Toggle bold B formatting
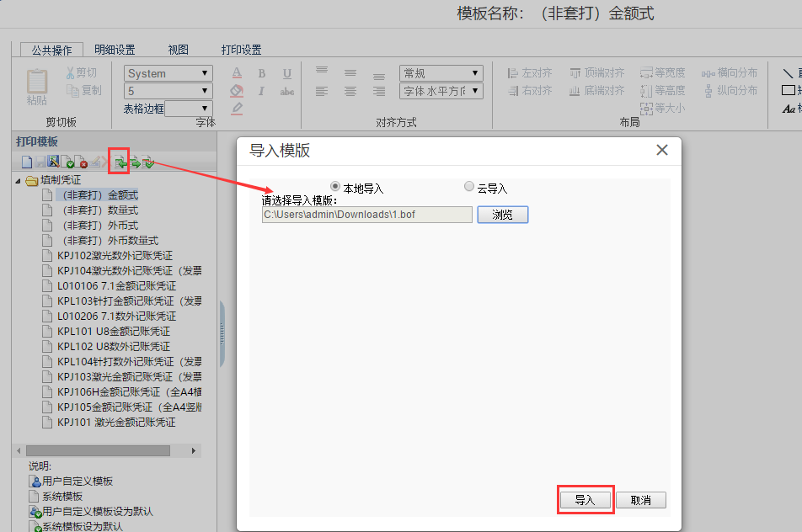This screenshot has width=802, height=532. pos(262,73)
